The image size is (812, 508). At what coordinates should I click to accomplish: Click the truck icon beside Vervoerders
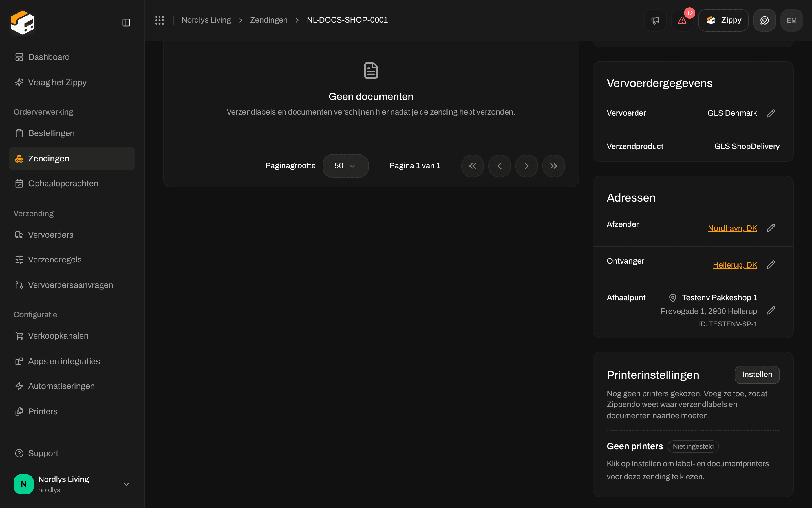19,235
